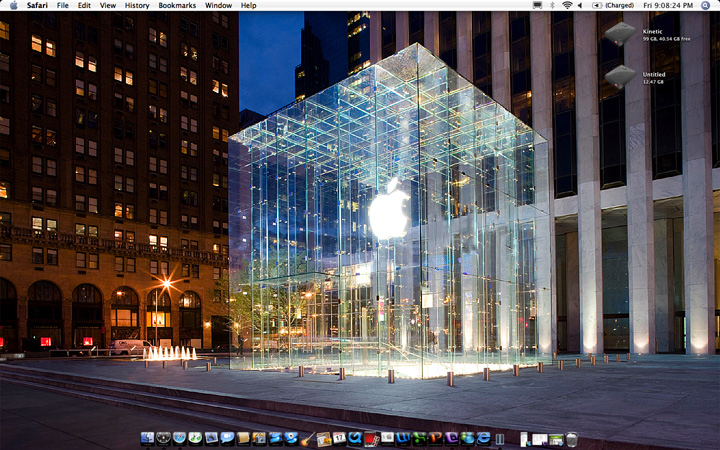
Task: Open the green web page Dock item
Action: (556, 440)
